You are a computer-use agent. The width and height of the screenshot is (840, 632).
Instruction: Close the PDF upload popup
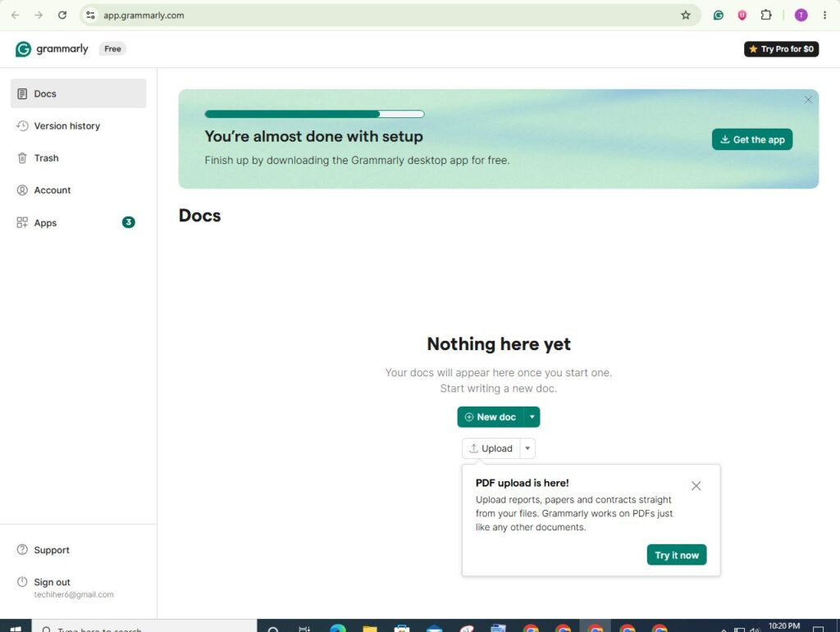tap(696, 486)
